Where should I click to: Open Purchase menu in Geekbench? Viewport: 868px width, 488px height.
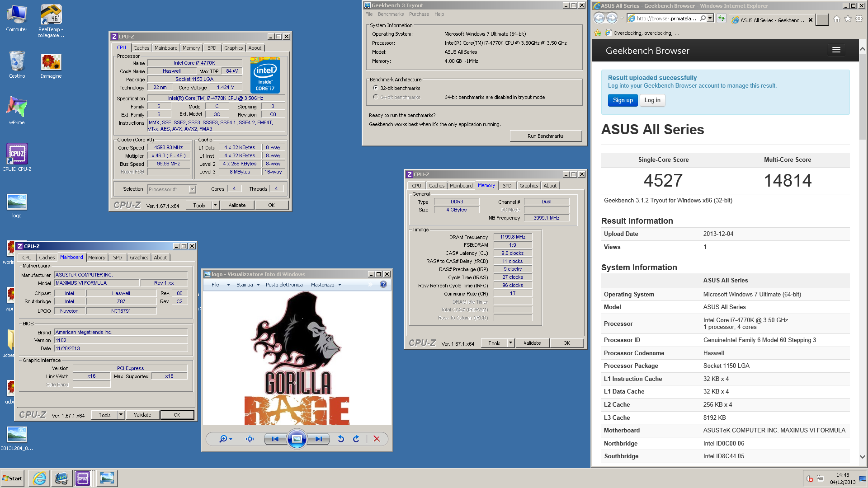[419, 14]
